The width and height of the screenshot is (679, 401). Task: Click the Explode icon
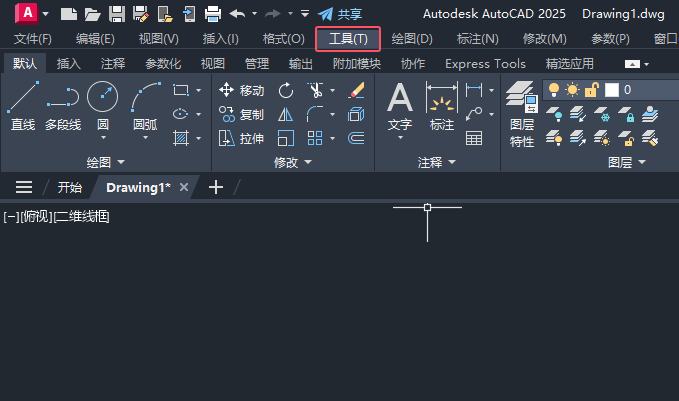pos(356,114)
